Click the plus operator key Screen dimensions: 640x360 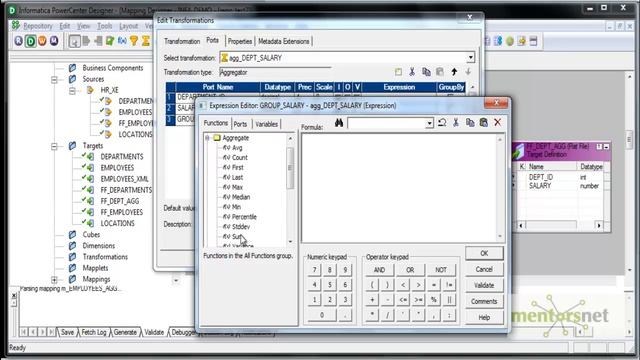[x=372, y=300]
